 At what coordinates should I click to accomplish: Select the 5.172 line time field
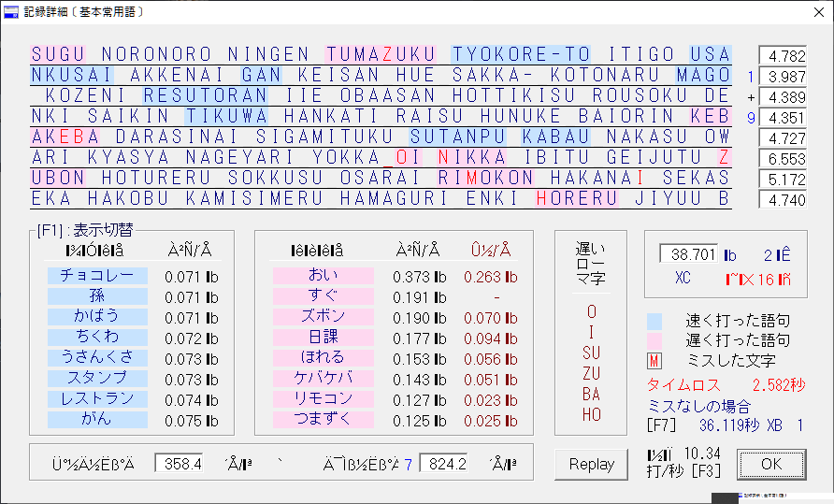[783, 180]
